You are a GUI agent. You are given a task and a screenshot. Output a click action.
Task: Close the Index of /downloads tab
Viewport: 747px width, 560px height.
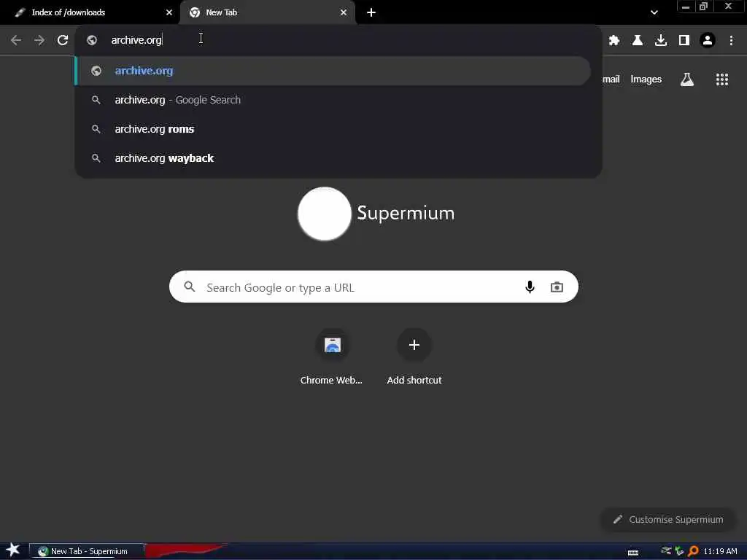[169, 12]
